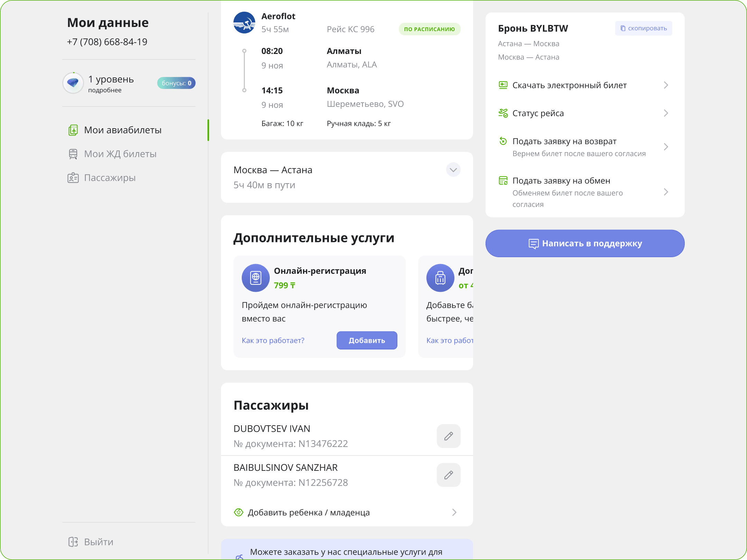
Task: Click the download e-ticket icon
Action: pos(503,85)
